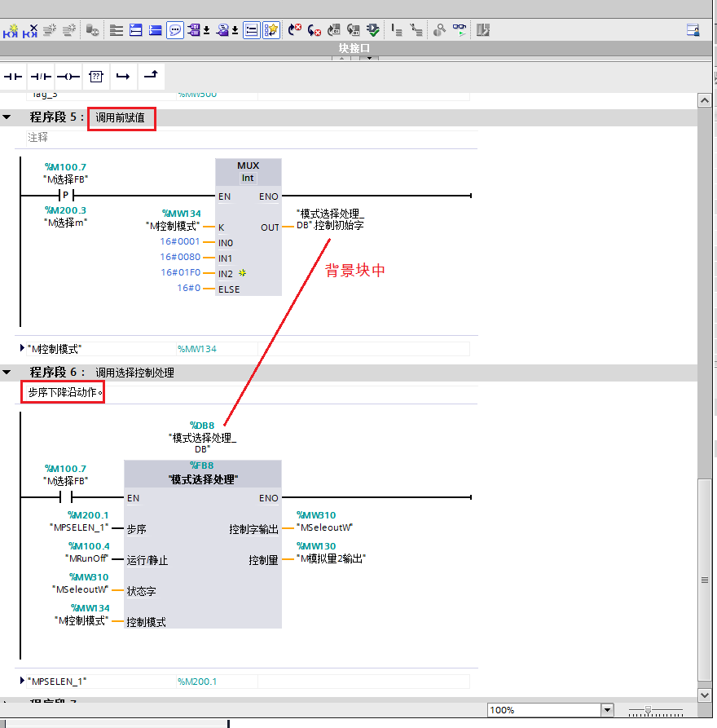Click the close branch button

pos(151,76)
